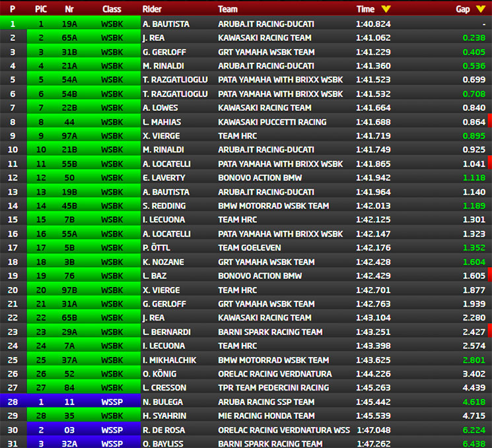Select E. LAVERTY rider name
This screenshot has width=492, height=448.
point(164,177)
